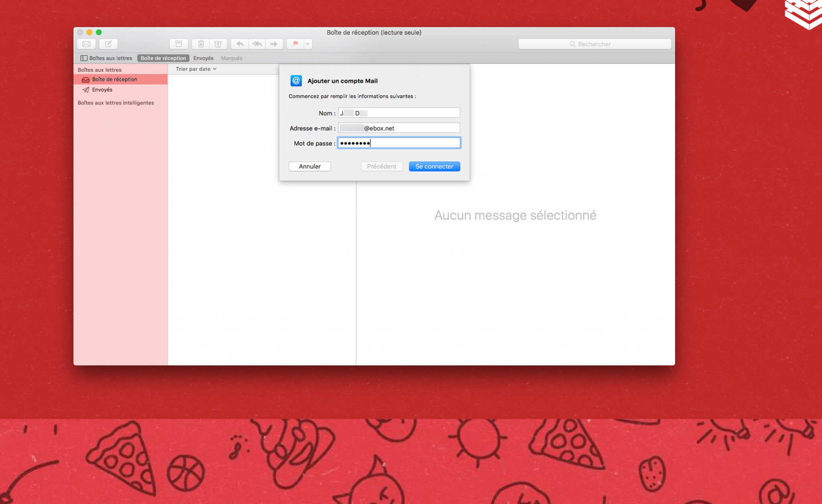Compose a new message
This screenshot has height=504, width=822.
tap(108, 44)
